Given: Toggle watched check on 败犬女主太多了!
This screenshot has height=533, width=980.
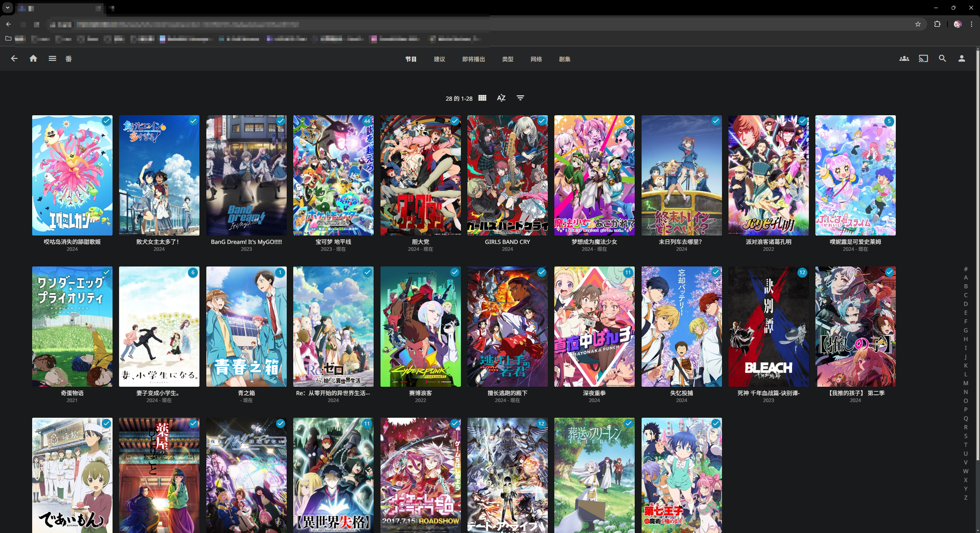Looking at the screenshot, I should tap(193, 121).
